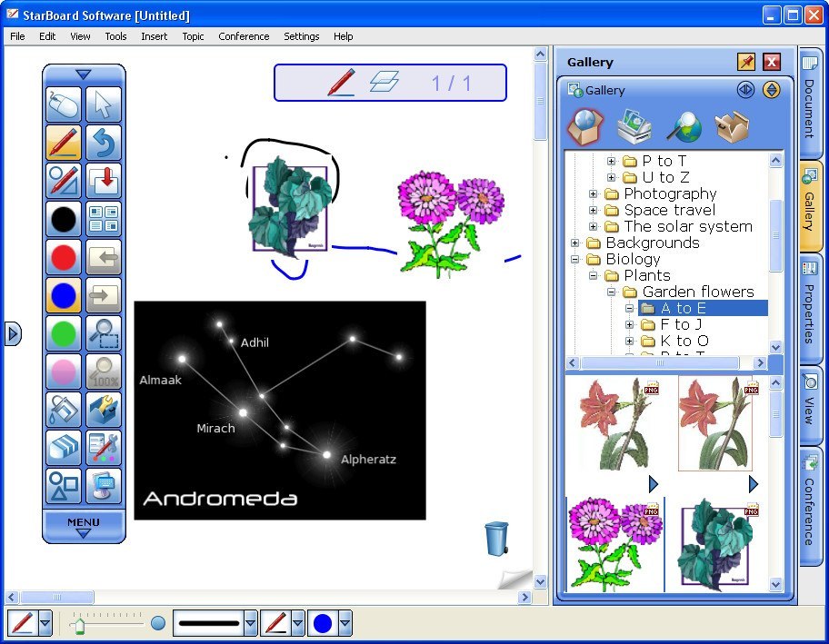The width and height of the screenshot is (829, 644).
Task: Toggle the left edge panel arrow
Action: click(x=12, y=334)
